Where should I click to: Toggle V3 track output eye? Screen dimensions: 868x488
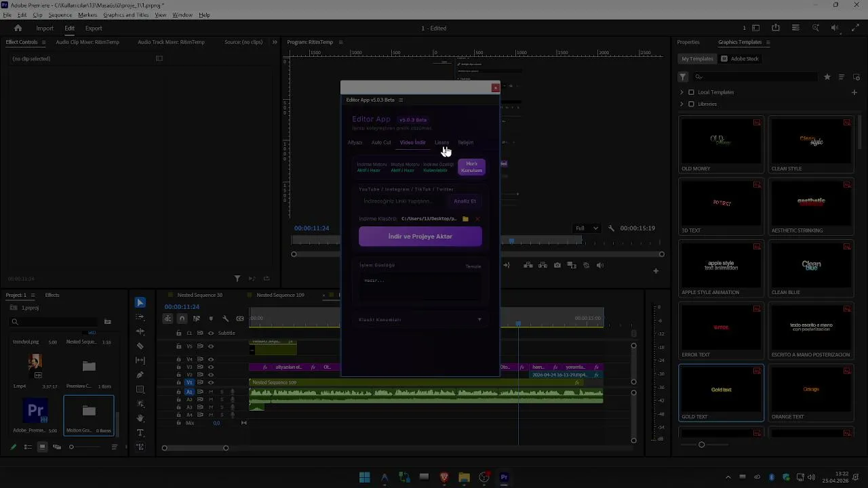(x=211, y=367)
